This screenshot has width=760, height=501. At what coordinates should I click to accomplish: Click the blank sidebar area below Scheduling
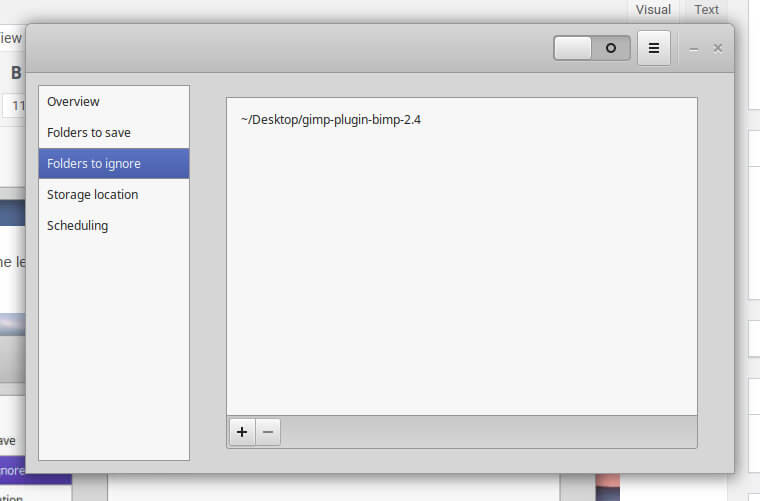click(114, 350)
